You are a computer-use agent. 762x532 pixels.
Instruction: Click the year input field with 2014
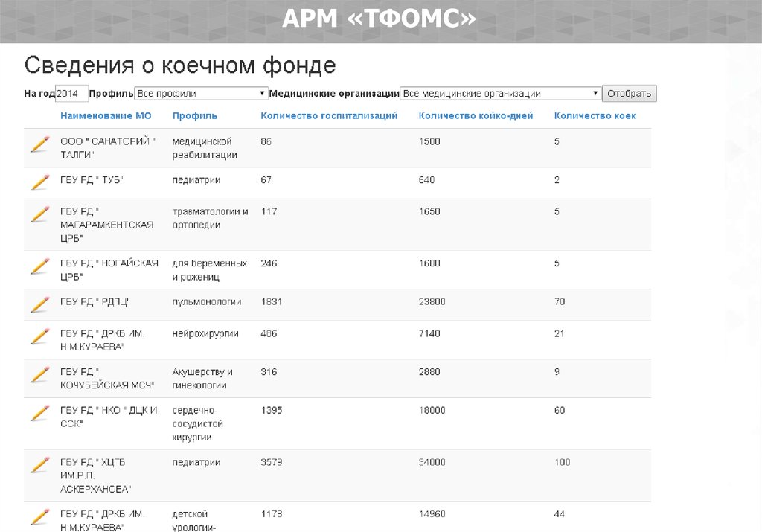(72, 94)
